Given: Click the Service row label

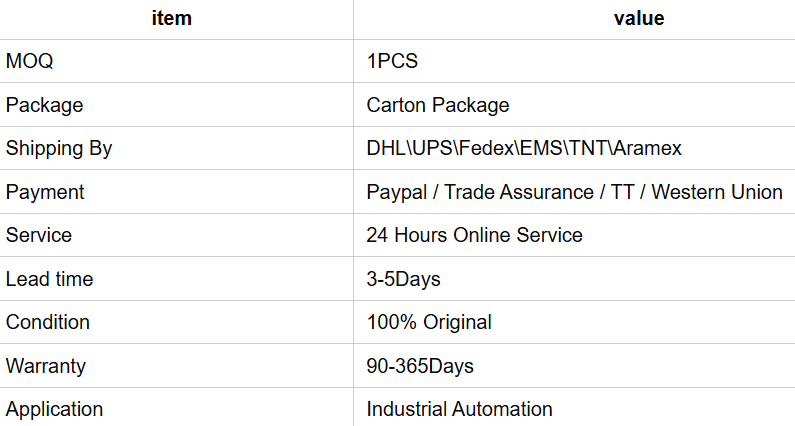Looking at the screenshot, I should coord(39,235).
